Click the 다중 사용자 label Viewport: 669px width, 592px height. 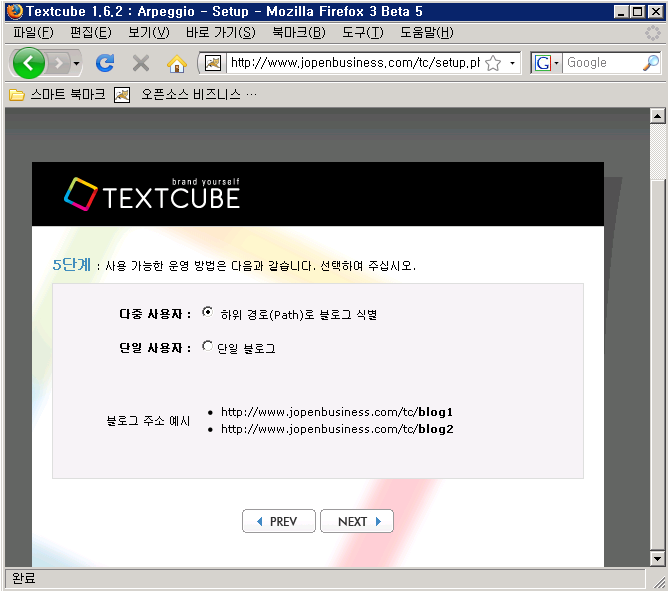tap(155, 314)
